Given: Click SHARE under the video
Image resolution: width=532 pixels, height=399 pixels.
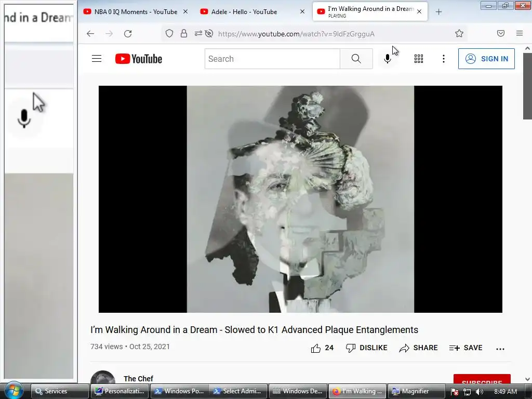Looking at the screenshot, I should [x=418, y=348].
